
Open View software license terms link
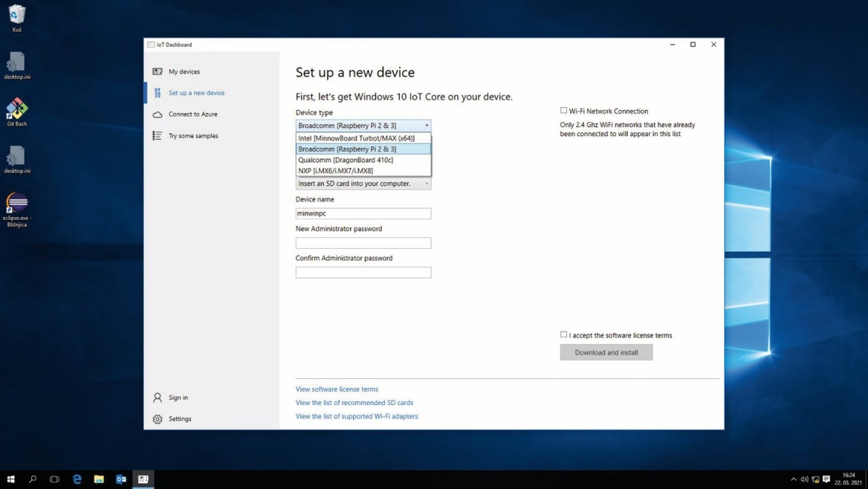337,389
